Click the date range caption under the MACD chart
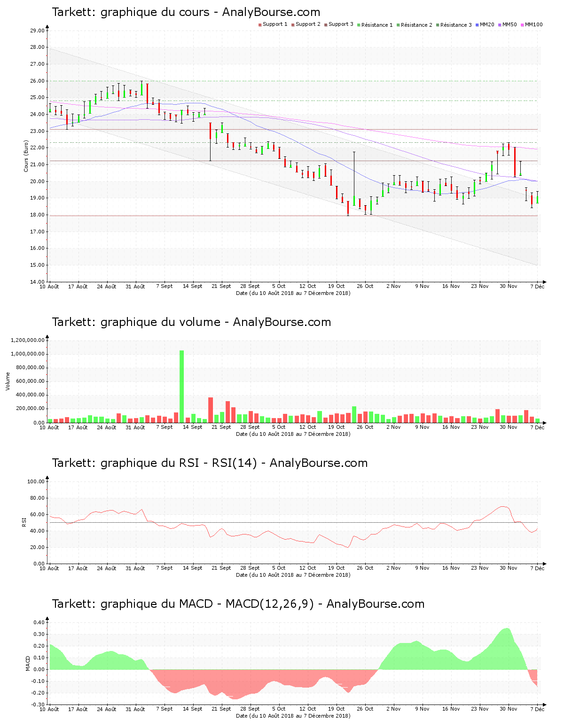This screenshot has width=564, height=728. click(293, 716)
